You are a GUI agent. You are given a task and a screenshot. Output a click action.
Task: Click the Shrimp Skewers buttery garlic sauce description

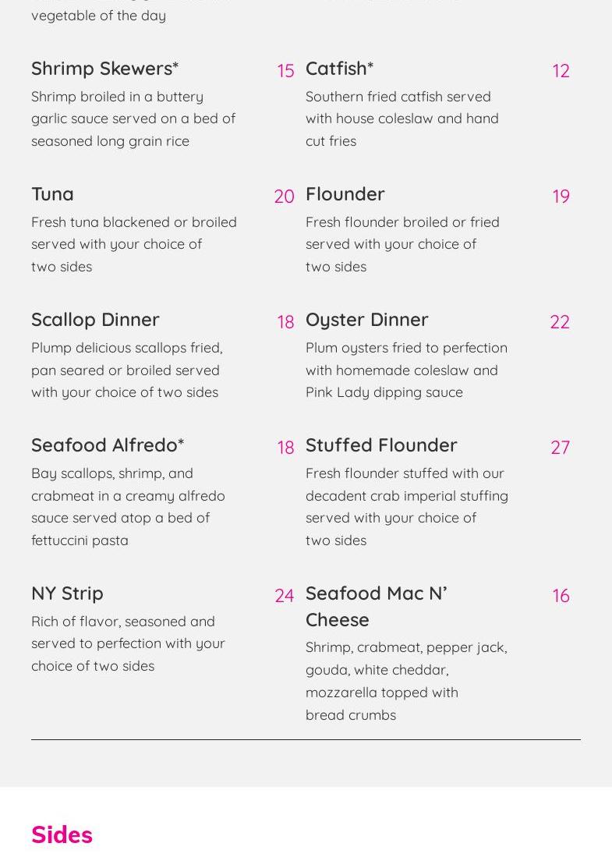[133, 119]
